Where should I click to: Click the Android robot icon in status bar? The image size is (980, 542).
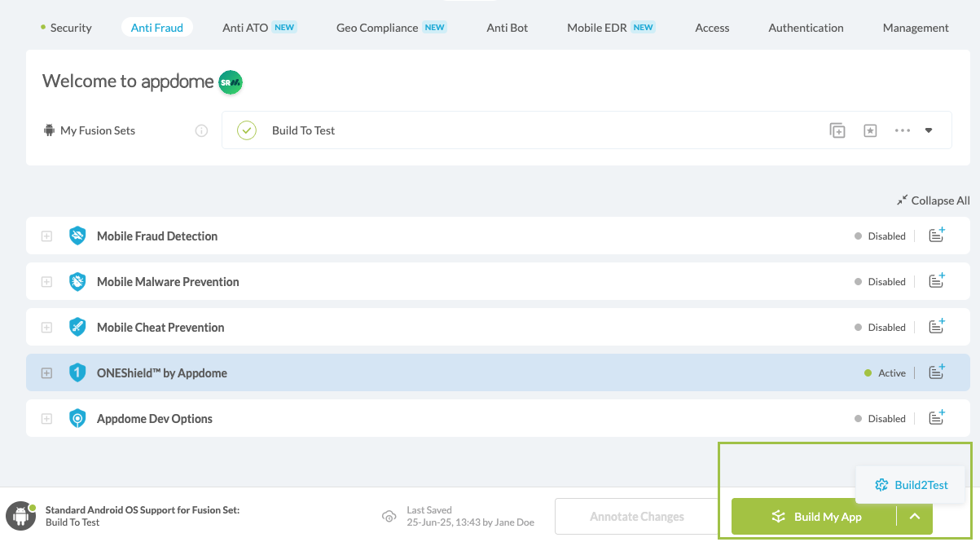coord(20,516)
